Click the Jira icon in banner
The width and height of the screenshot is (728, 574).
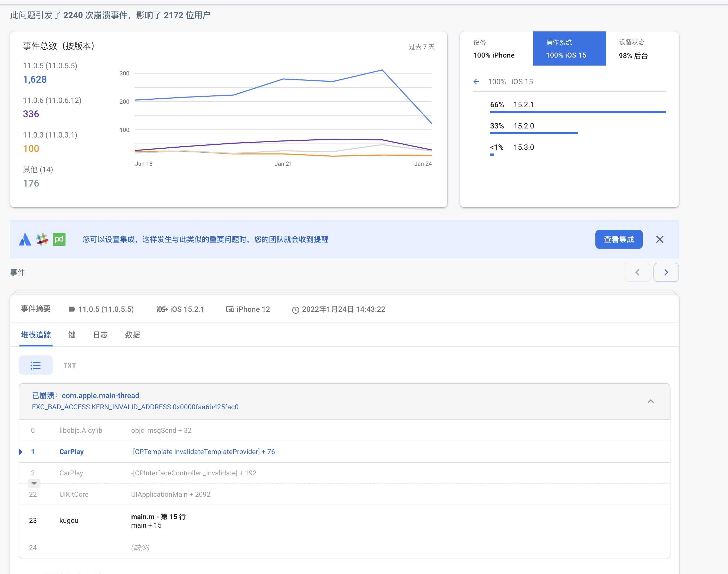[x=25, y=239]
